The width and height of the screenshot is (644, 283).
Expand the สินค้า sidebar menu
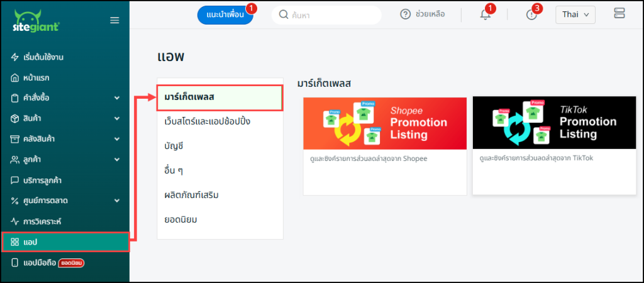pyautogui.click(x=116, y=119)
